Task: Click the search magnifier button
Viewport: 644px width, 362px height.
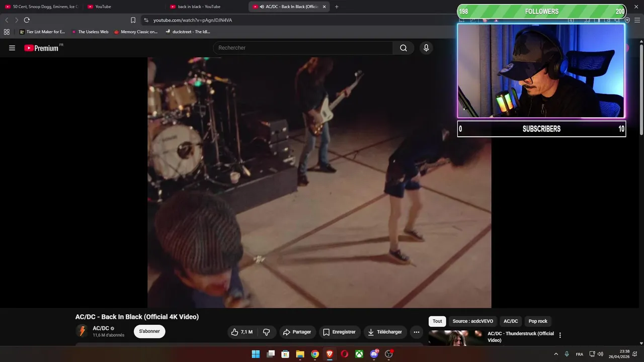Action: [404, 48]
